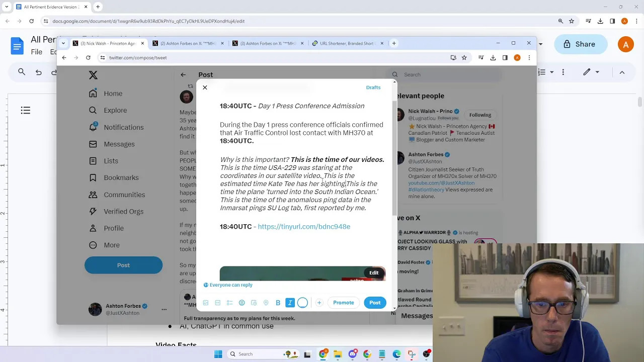Click the X logo

pos(93,75)
